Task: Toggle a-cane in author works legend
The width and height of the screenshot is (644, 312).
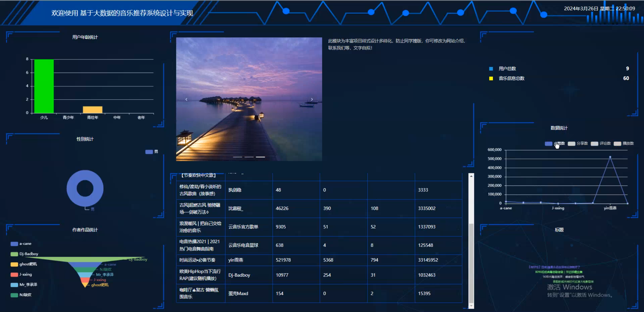Action: point(14,244)
